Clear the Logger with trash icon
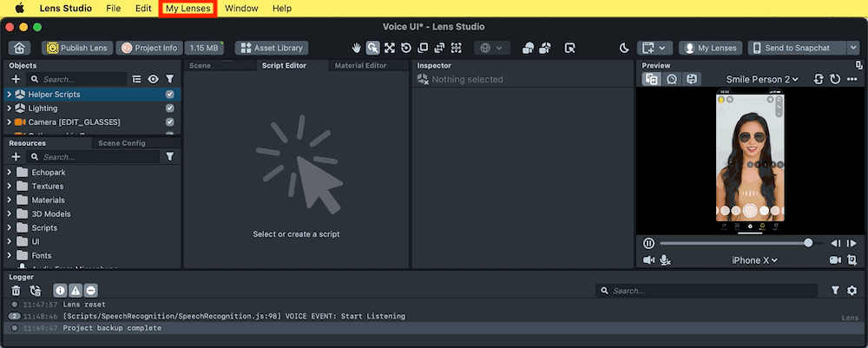 [x=16, y=291]
